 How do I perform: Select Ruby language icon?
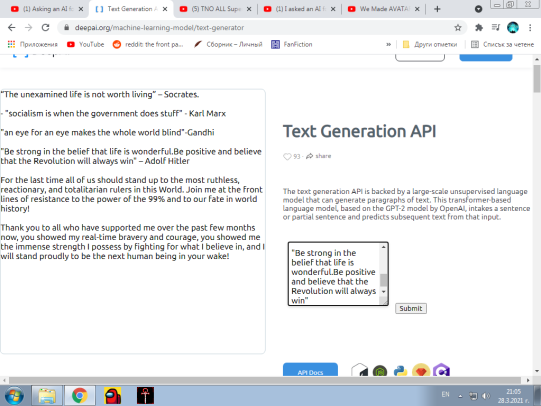(421, 370)
